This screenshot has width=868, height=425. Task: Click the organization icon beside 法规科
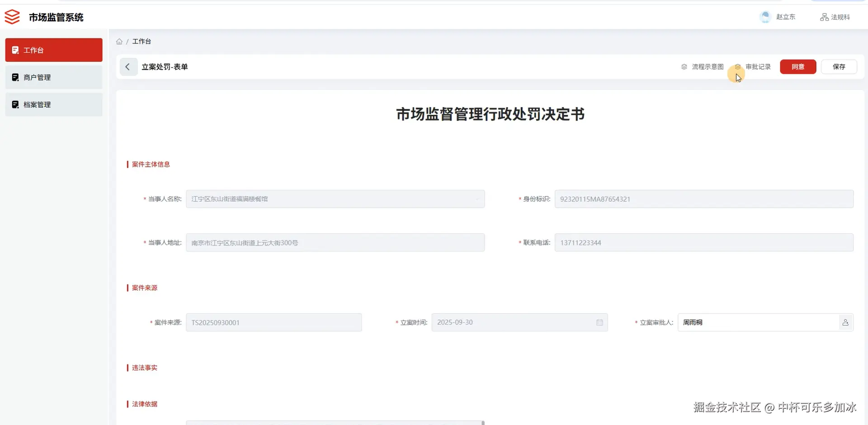pyautogui.click(x=825, y=17)
